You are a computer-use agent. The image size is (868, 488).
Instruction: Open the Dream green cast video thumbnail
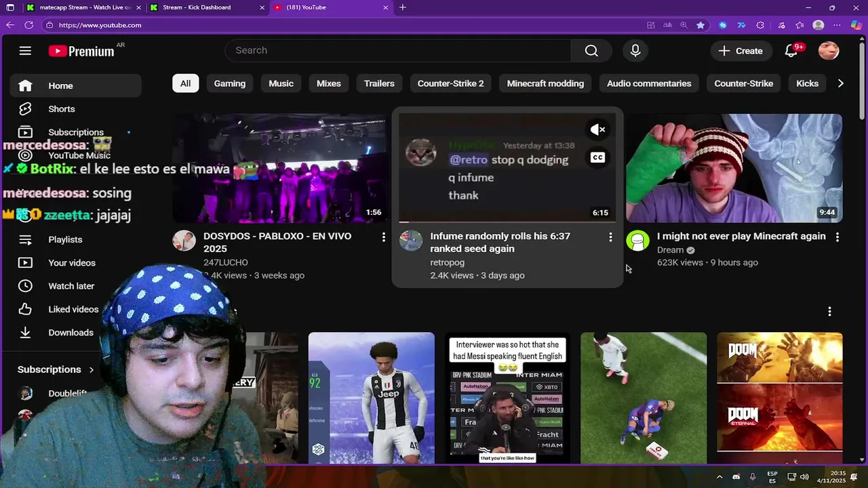(734, 168)
